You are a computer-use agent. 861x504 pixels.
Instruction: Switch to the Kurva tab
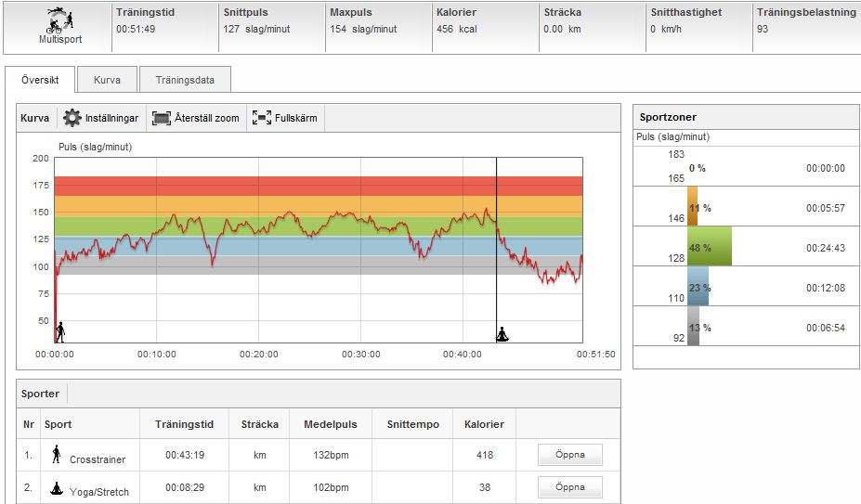107,80
